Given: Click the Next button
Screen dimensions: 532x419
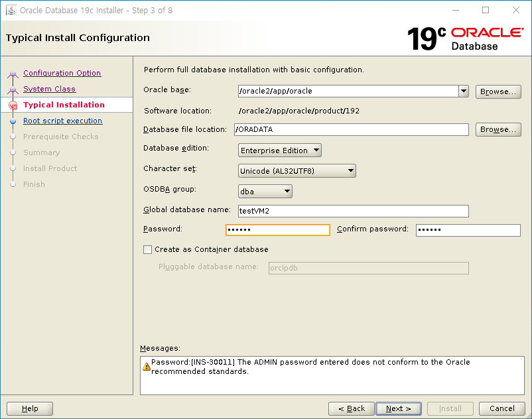Looking at the screenshot, I should pos(399,408).
